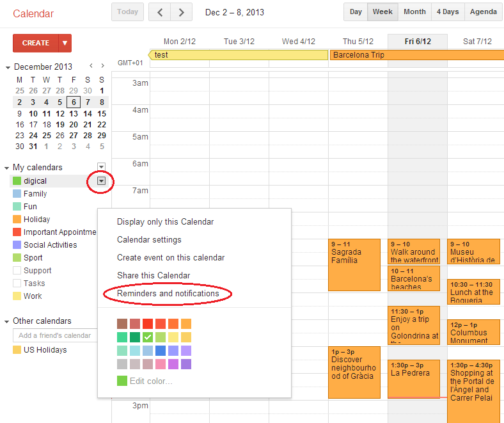
Task: Open the digical calendar dropdown arrow
Action: tap(101, 181)
